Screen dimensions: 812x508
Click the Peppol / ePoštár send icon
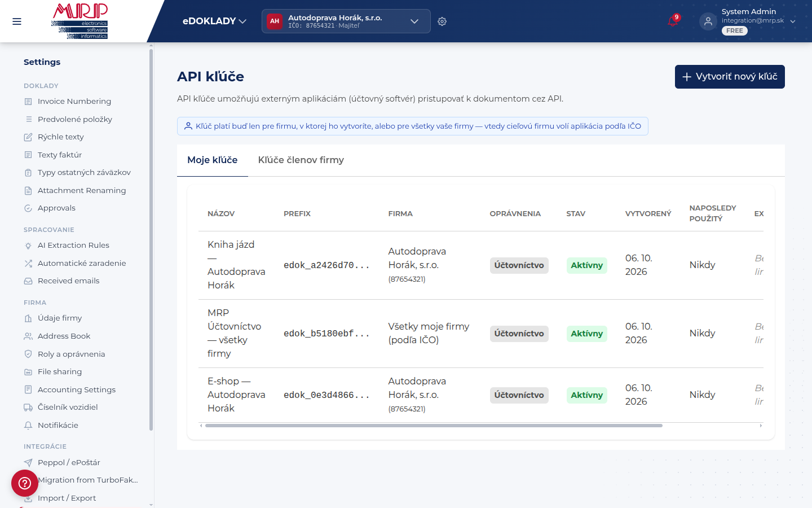point(28,463)
